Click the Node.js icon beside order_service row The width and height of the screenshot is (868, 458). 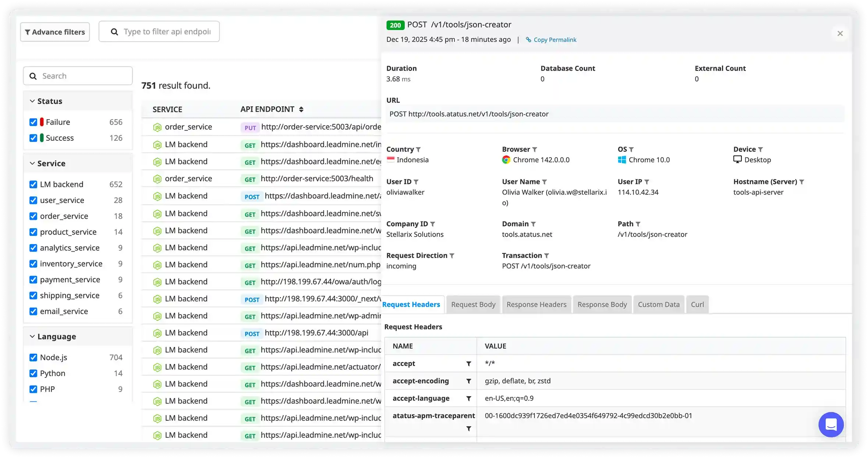[x=157, y=127]
